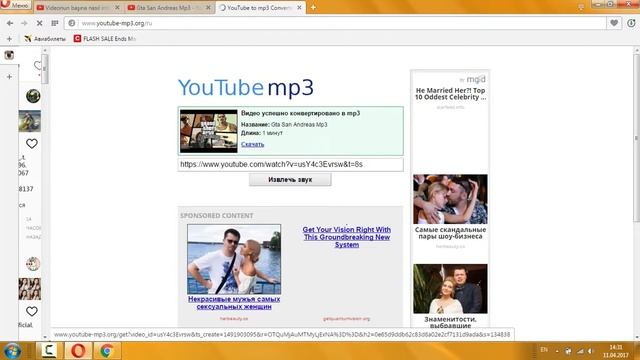Open volume control in system tray
The image size is (640, 360).
tap(591, 351)
